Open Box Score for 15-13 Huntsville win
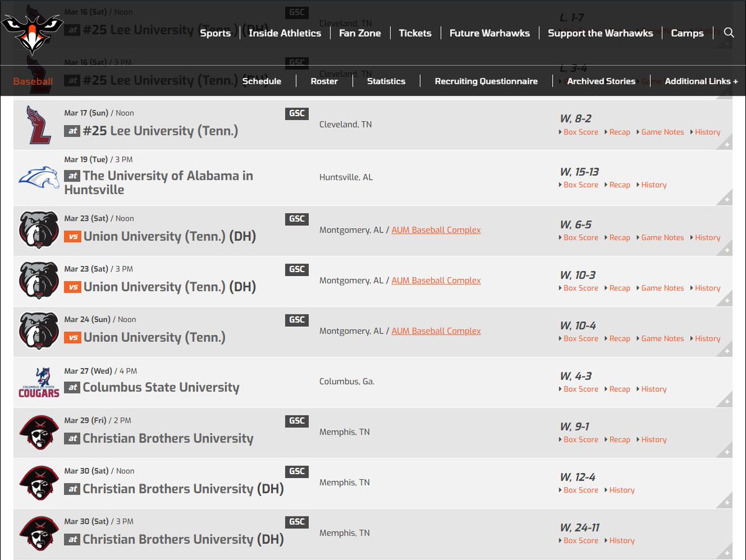This screenshot has height=560, width=746. [581, 185]
